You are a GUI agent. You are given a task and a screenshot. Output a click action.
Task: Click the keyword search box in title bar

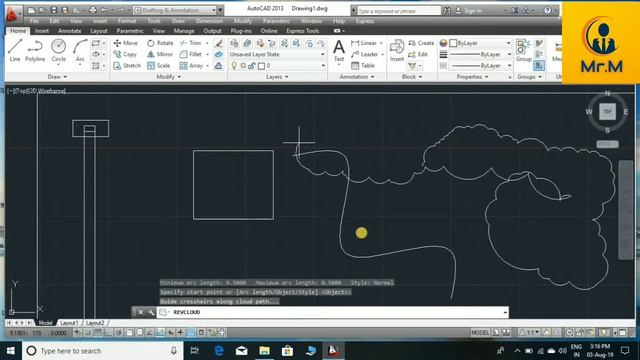point(398,11)
